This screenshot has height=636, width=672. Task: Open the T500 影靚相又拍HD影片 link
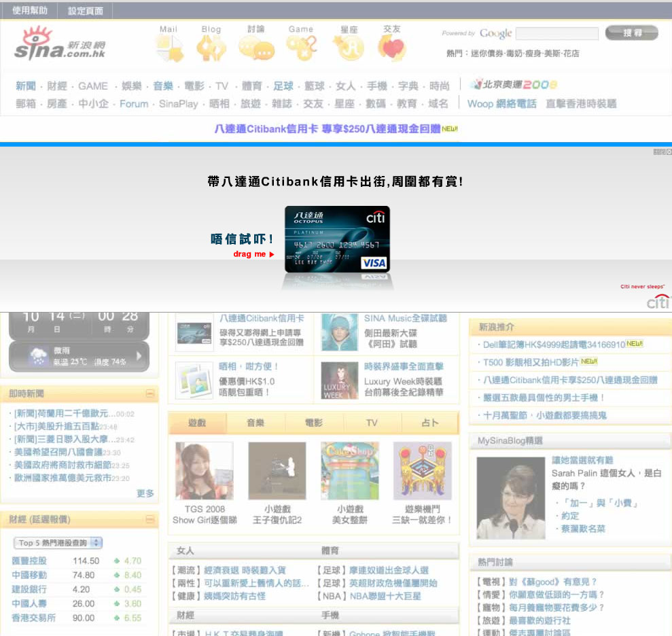(x=531, y=363)
